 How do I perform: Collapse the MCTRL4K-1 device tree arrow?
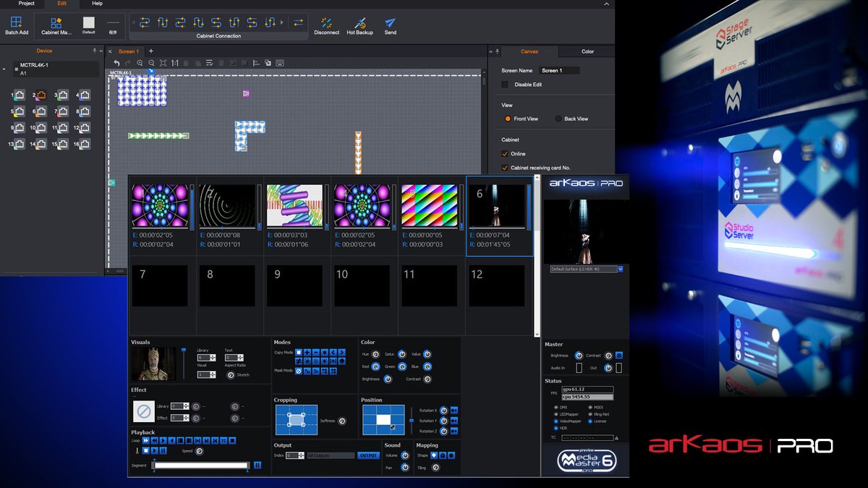[x=5, y=70]
